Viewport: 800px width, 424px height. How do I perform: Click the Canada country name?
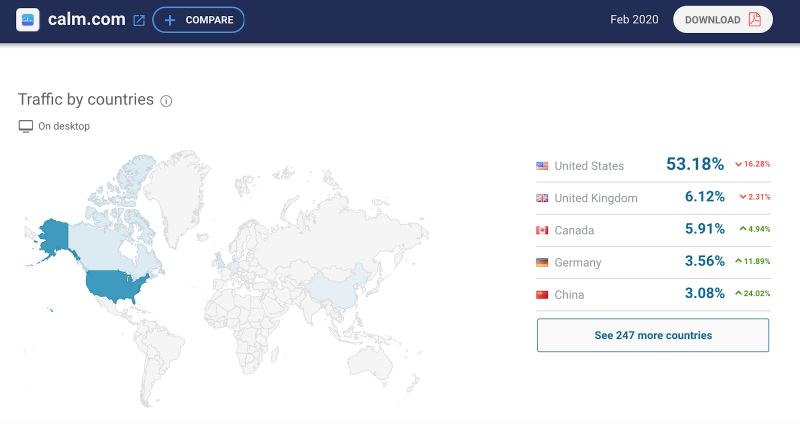click(574, 230)
